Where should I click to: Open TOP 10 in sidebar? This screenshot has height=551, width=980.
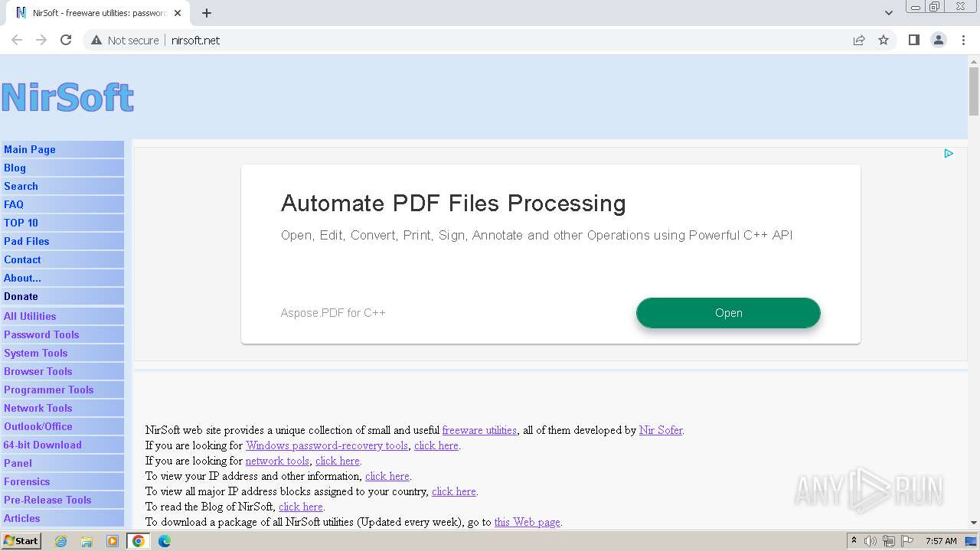coord(62,223)
